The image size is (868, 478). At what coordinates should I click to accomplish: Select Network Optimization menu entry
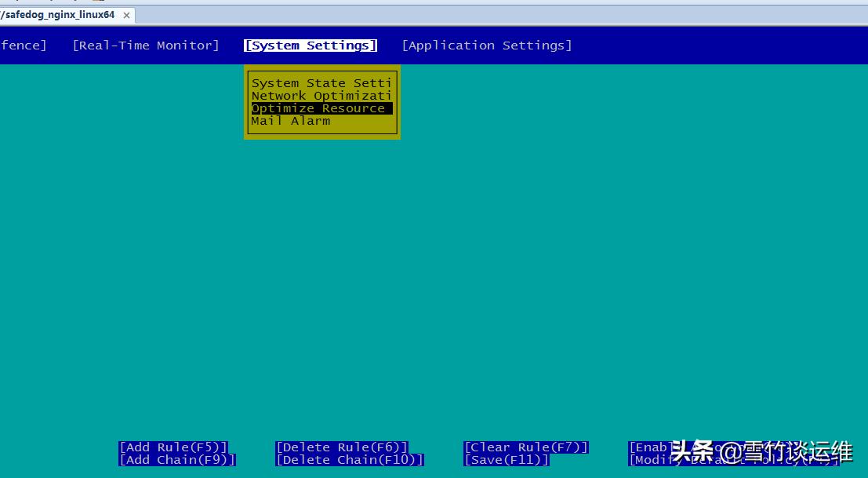click(x=321, y=96)
